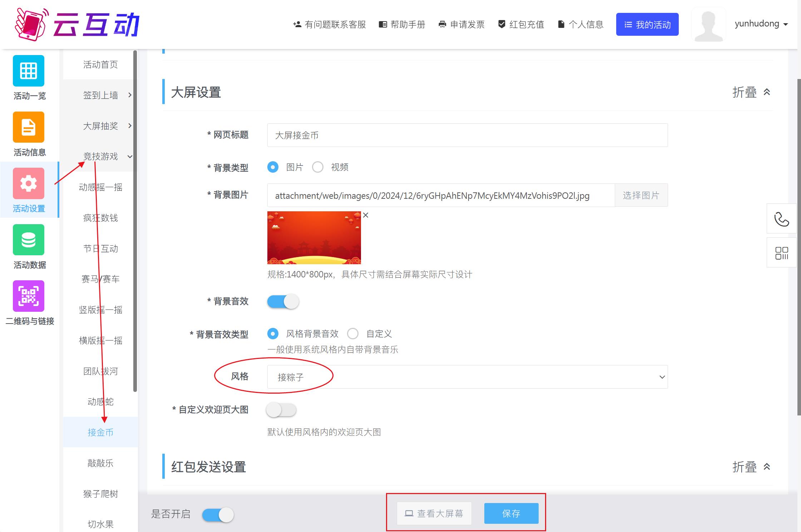Screen dimensions: 801x532
Task: Remove the background image with X
Action: click(366, 215)
